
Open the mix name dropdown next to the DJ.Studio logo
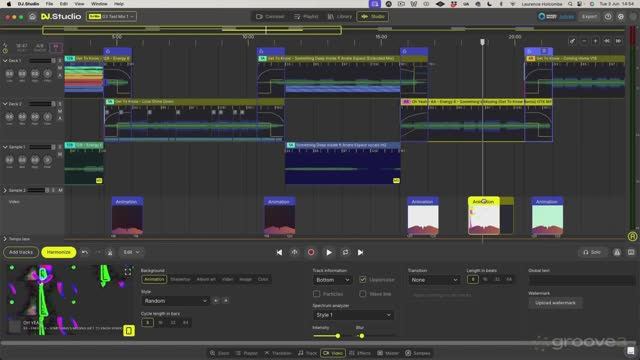(111, 17)
